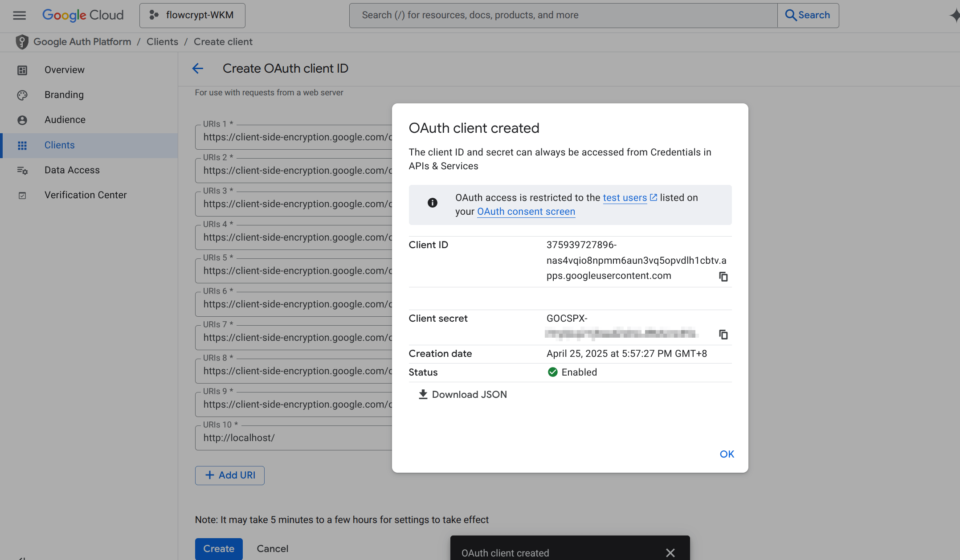Go to Clients breadcrumb link

point(162,42)
